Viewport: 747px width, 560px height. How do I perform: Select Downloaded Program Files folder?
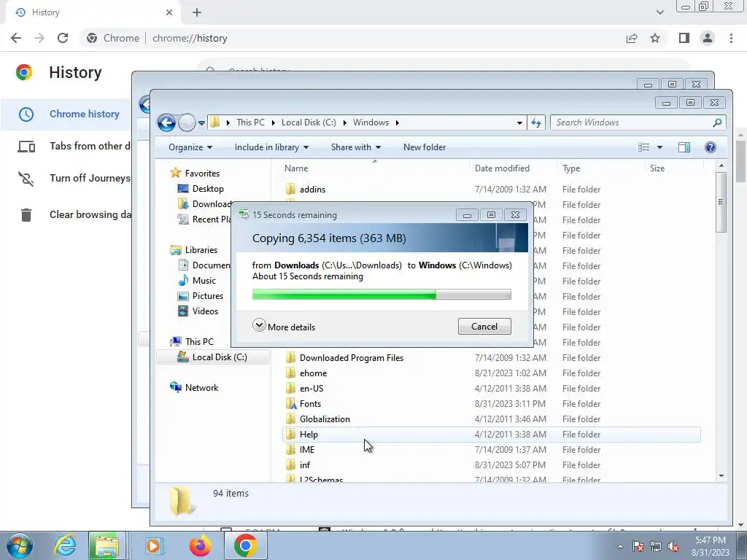click(352, 357)
